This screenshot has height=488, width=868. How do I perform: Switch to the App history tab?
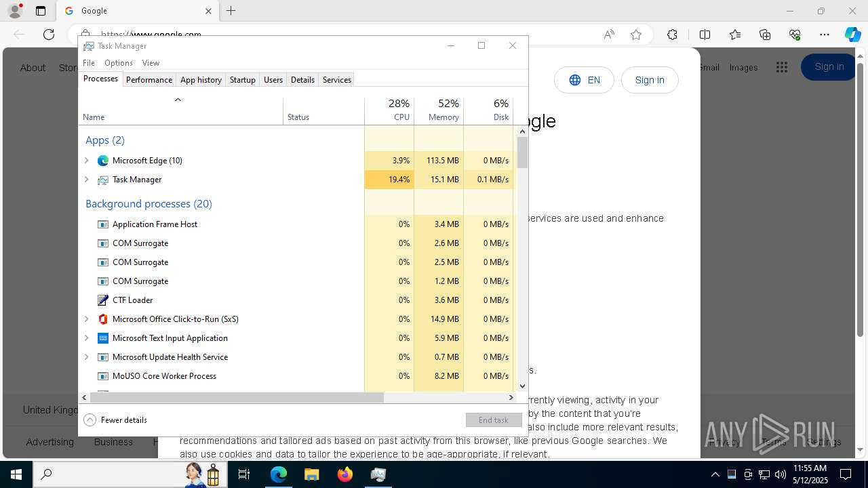coord(201,79)
